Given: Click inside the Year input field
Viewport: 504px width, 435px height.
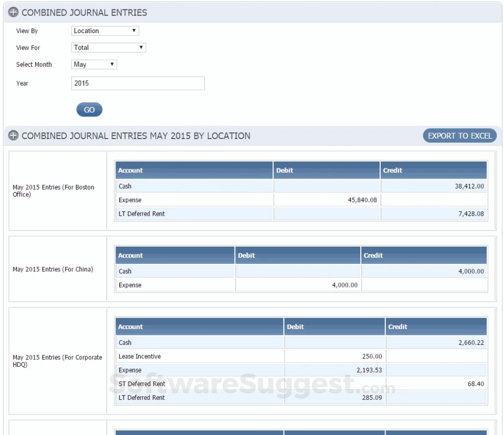Looking at the screenshot, I should click(x=138, y=83).
